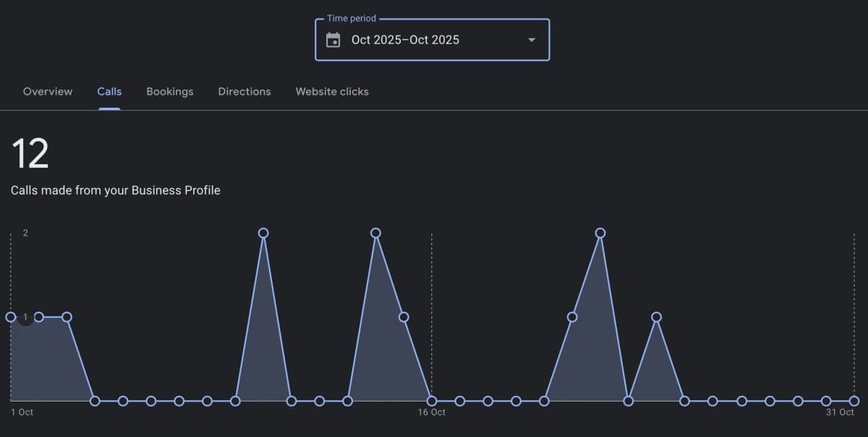The image size is (868, 437).
Task: Go to the Directions tab
Action: tap(244, 92)
